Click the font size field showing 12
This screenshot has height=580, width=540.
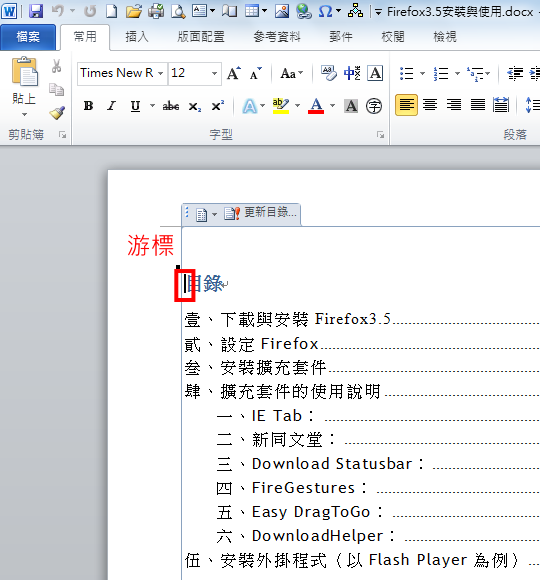(x=189, y=73)
